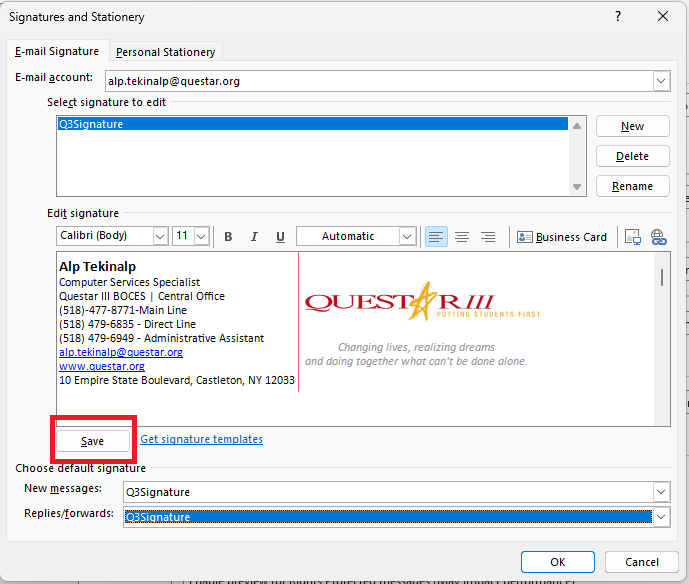Open the Automatic font color dropdown
The height and width of the screenshot is (584, 689).
click(x=407, y=236)
